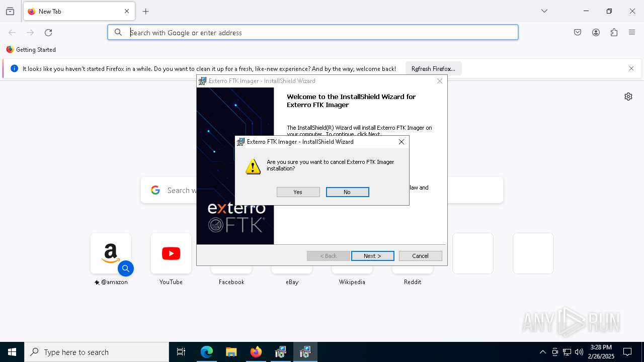Open network status tray icon

click(567, 352)
